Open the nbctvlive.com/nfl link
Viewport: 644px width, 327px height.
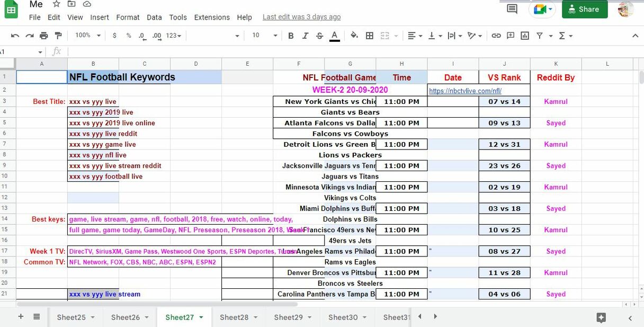point(465,91)
